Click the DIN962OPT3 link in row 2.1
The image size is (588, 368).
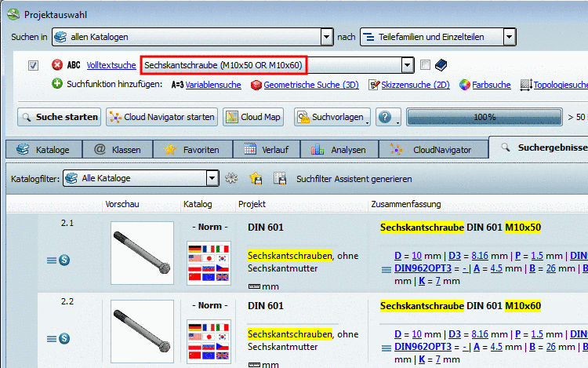point(423,268)
